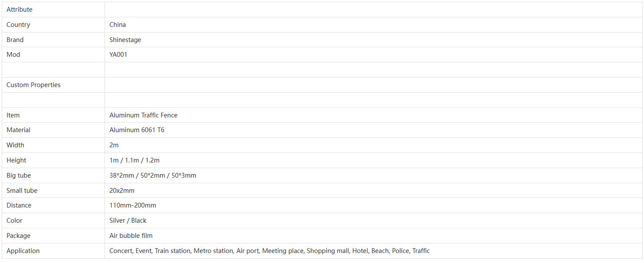This screenshot has height=263, width=644.
Task: Select the Custom Properties row label
Action: [33, 85]
